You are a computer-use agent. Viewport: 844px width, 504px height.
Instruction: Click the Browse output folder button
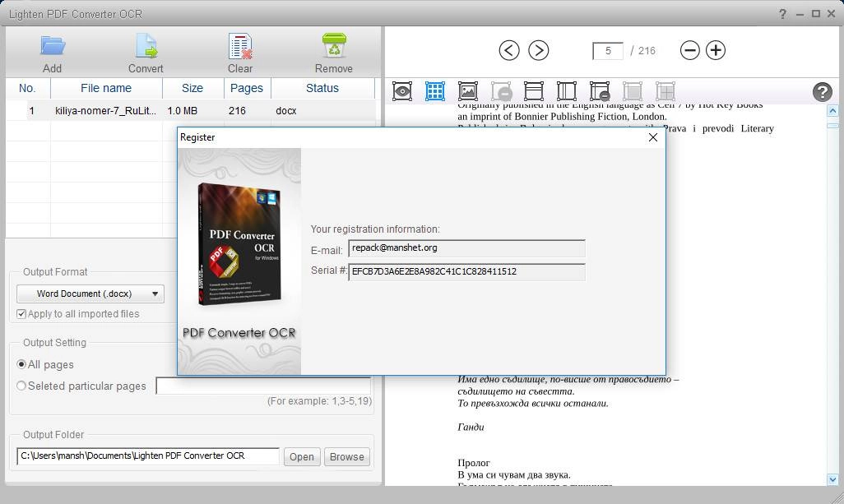tap(346, 456)
